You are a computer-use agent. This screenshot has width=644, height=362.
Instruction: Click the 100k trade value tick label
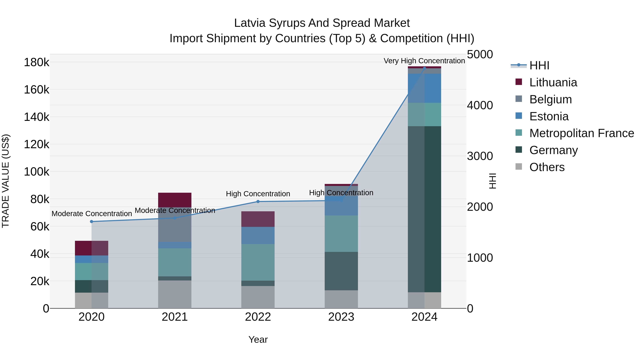36,172
